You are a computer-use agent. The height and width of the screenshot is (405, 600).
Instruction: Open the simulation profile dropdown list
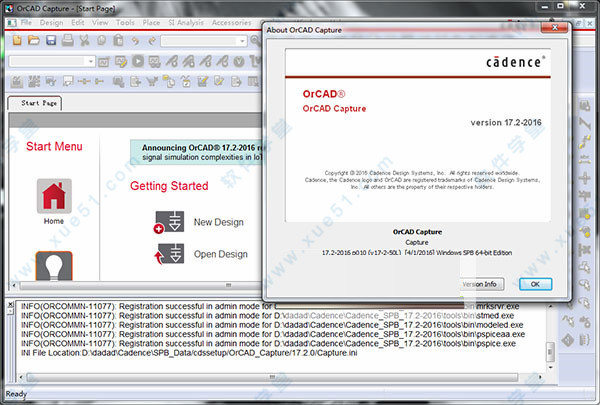coord(90,61)
